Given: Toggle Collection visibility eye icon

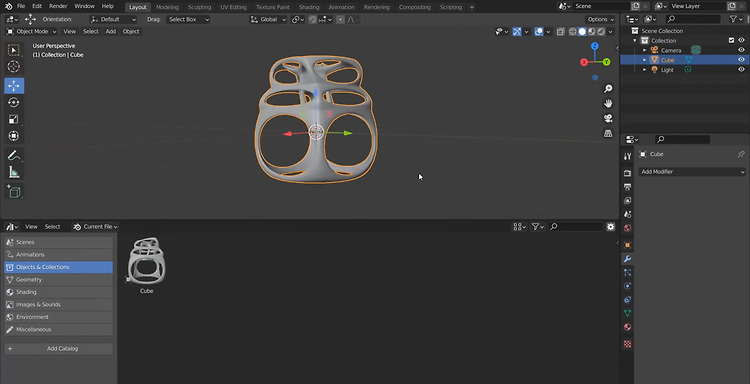Looking at the screenshot, I should point(741,41).
